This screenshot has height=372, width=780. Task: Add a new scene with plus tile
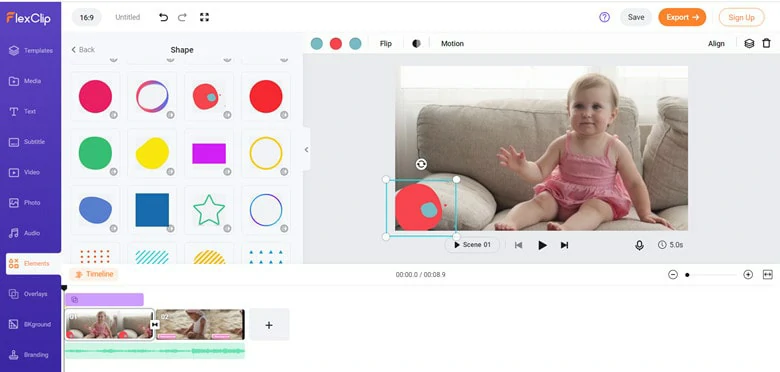[269, 325]
